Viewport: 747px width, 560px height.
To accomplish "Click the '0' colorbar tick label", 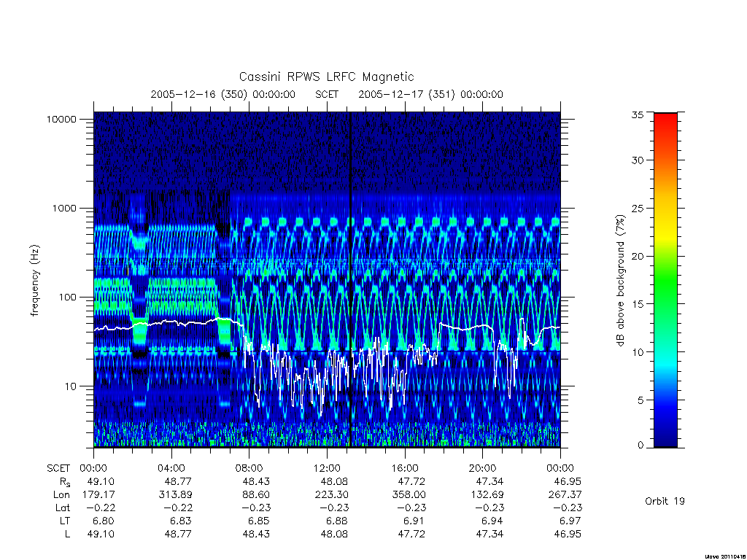I will [x=640, y=446].
